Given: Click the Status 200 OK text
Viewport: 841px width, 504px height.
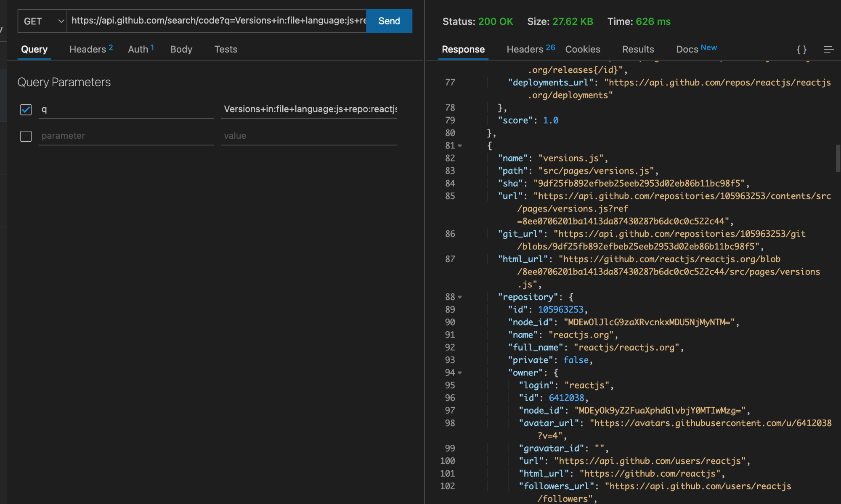Looking at the screenshot, I should 478,21.
